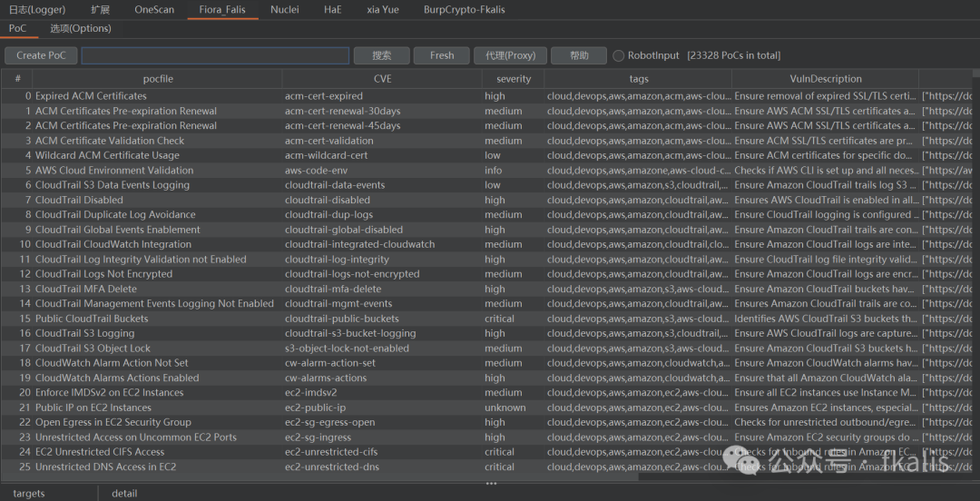
Task: Click the cw-alarms-actions cell
Action: [382, 378]
